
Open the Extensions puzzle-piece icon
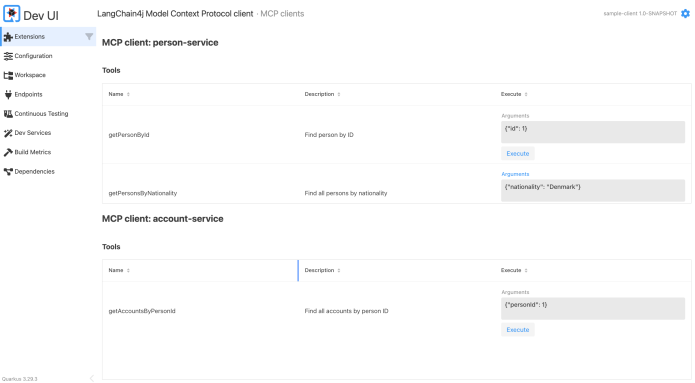coord(8,37)
